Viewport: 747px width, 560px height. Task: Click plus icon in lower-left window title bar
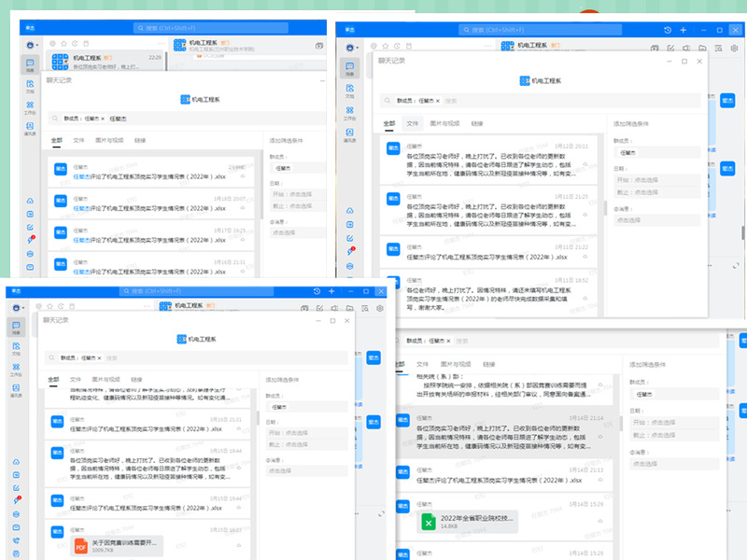tap(331, 291)
